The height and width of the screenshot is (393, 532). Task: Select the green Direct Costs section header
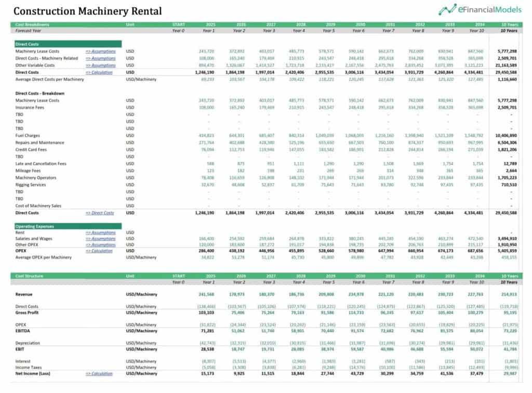pyautogui.click(x=68, y=44)
